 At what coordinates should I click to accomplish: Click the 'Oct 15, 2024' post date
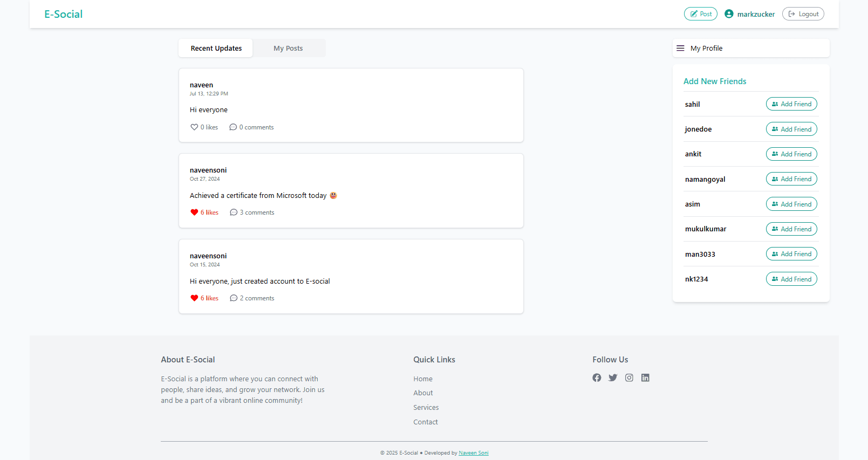coord(205,265)
